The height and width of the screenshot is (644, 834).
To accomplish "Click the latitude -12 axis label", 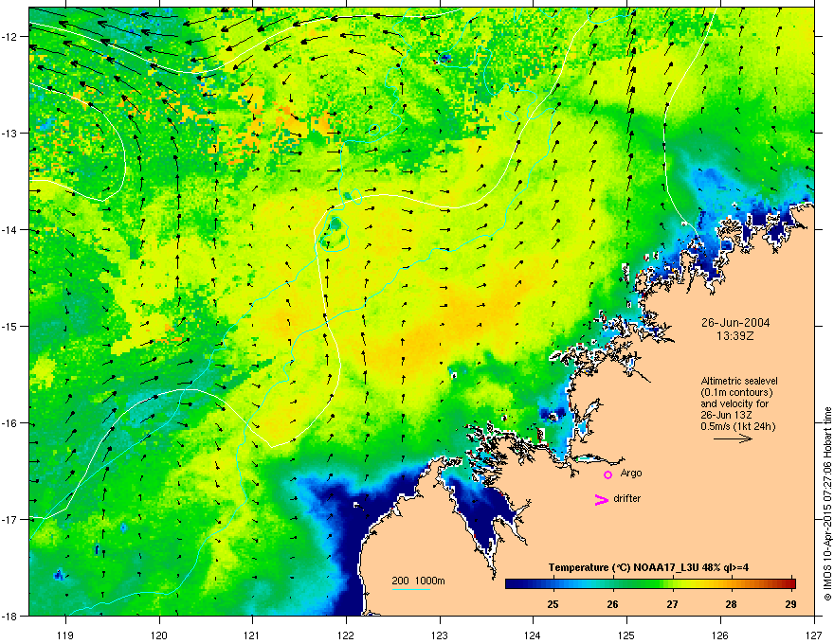I will (x=10, y=37).
